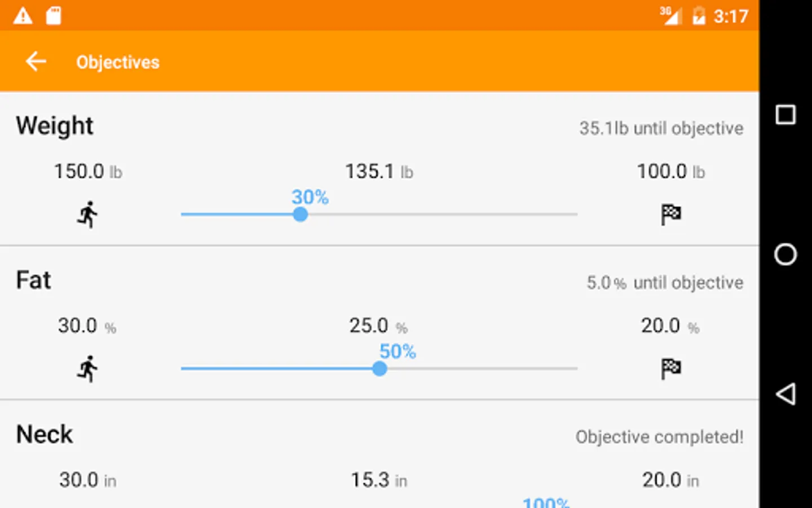Tap the Neck target value 20.0 in
This screenshot has height=508, width=812.
coord(670,480)
